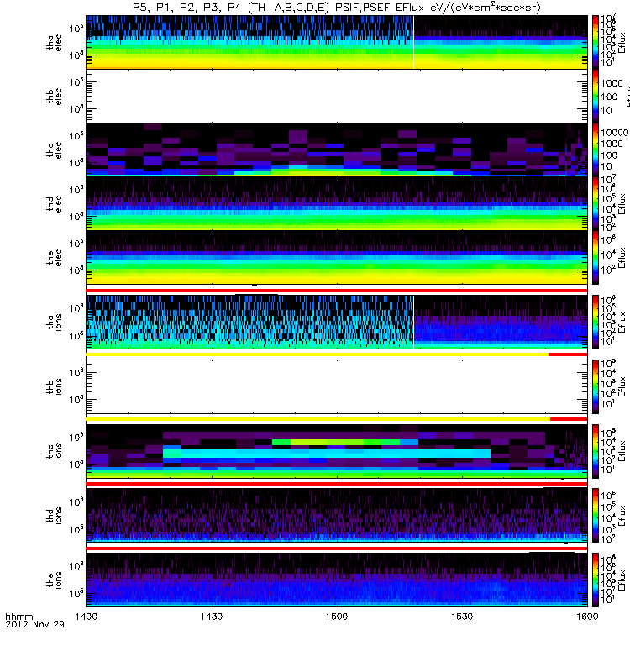Select the 'thc elec' panel label

pos(54,150)
